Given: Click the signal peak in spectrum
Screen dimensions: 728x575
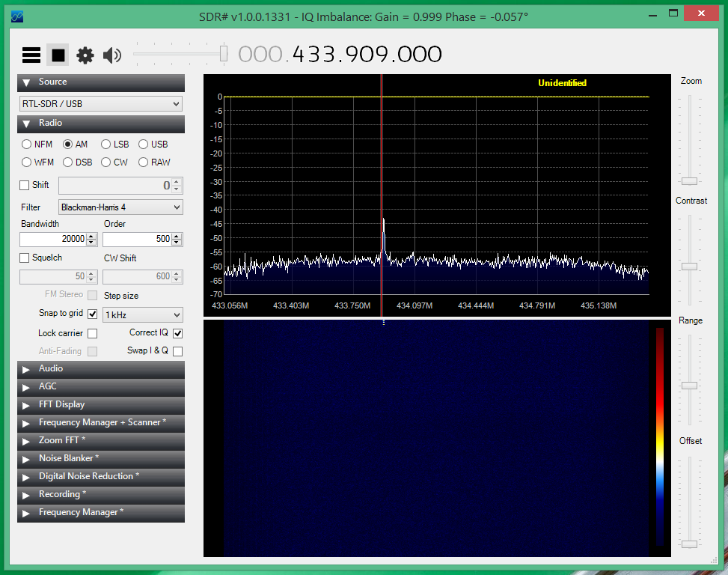Looking at the screenshot, I should [x=384, y=219].
